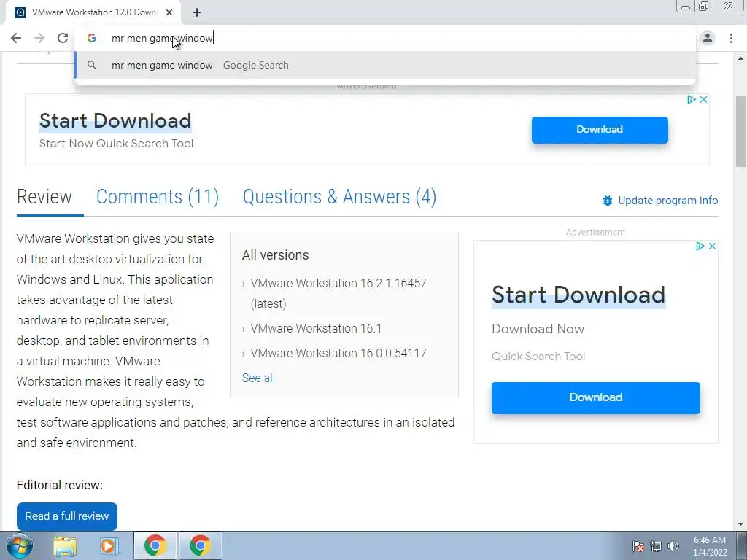Open VMware Workstation 16.0.0.54117 version link
The height and width of the screenshot is (560, 747).
[338, 354]
